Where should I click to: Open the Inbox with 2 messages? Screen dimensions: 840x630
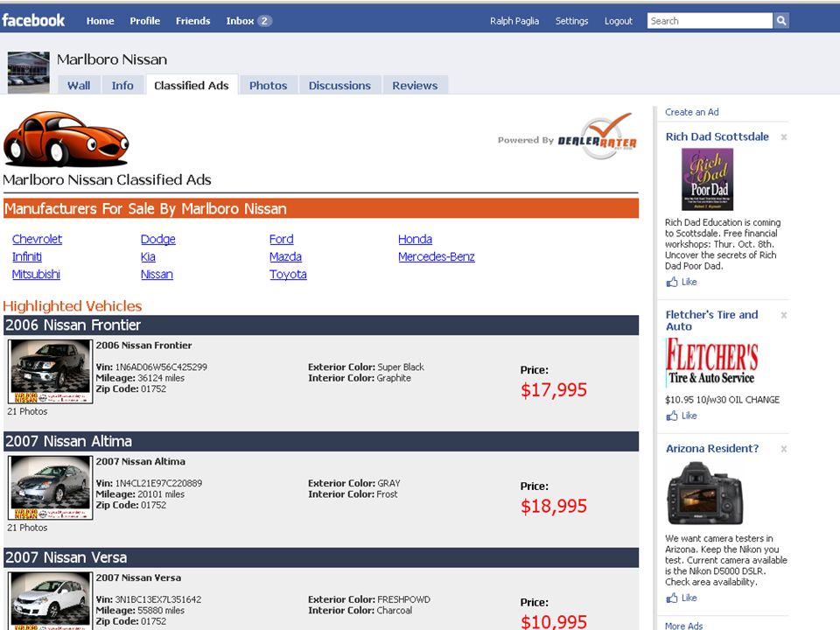click(248, 21)
